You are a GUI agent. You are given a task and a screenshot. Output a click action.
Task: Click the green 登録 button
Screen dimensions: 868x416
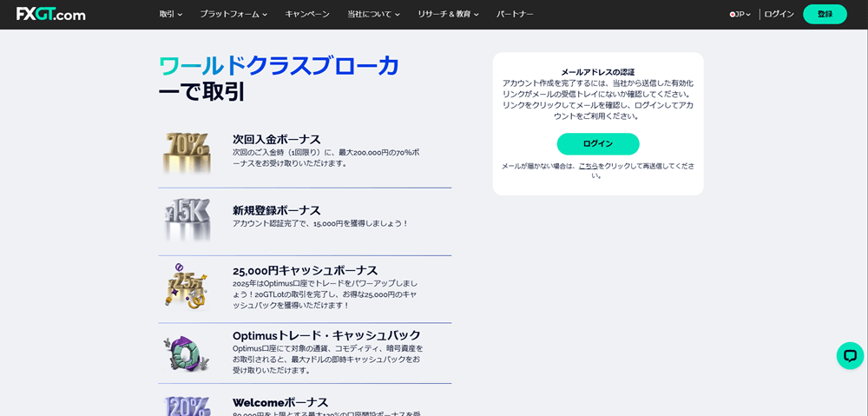coord(825,15)
